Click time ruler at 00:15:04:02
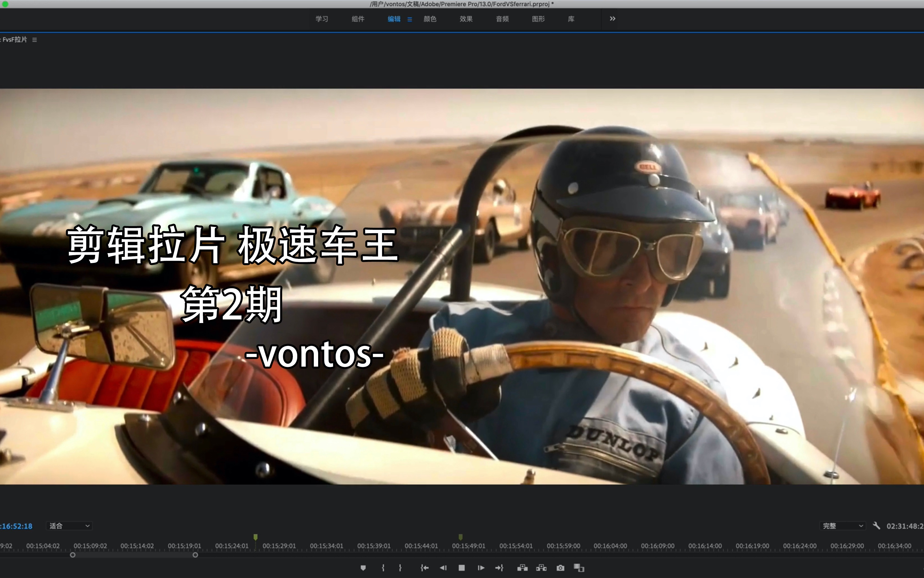 click(x=43, y=546)
